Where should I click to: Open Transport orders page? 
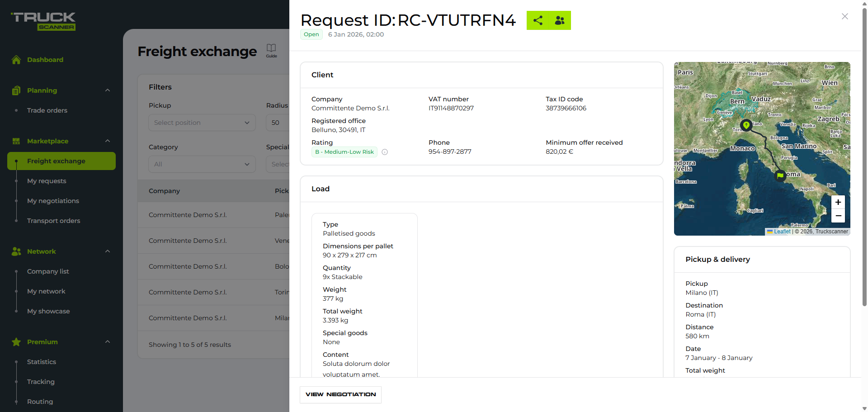pos(53,221)
